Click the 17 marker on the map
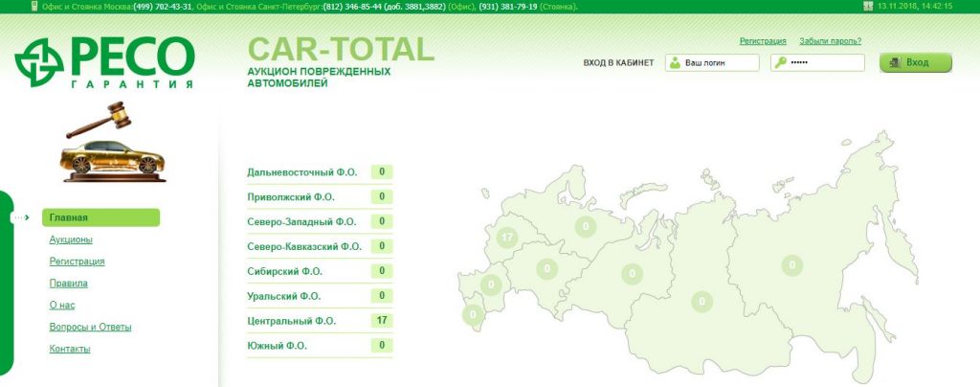 507,238
